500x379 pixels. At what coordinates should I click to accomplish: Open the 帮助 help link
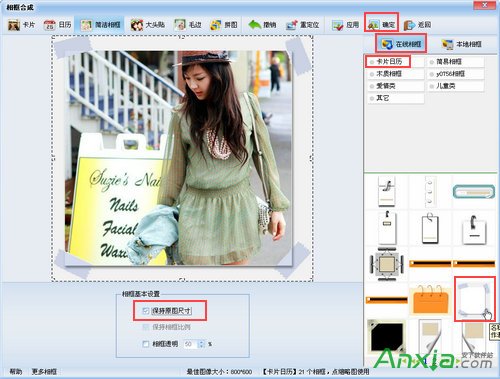tap(16, 371)
